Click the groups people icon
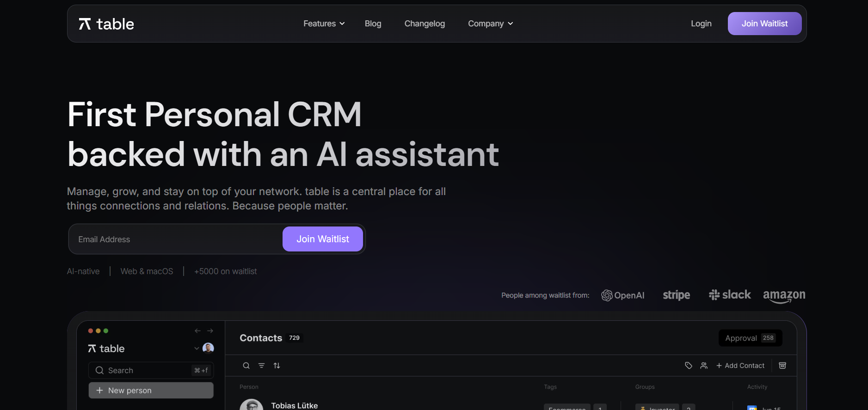 point(704,366)
